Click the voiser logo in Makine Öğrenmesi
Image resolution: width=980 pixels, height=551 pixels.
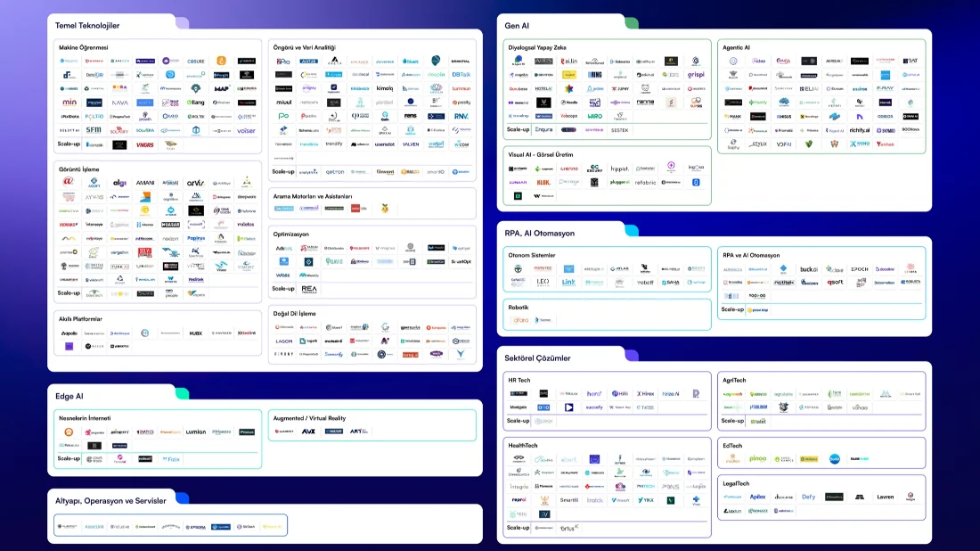coord(246,131)
